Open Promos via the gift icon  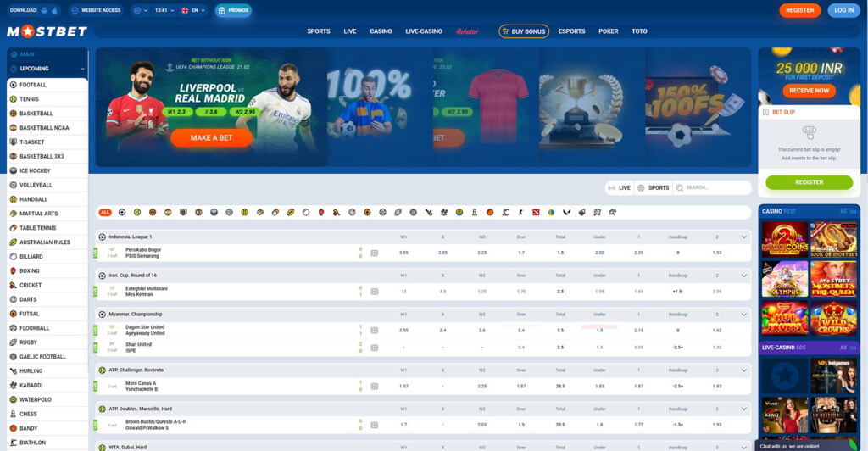tap(222, 11)
